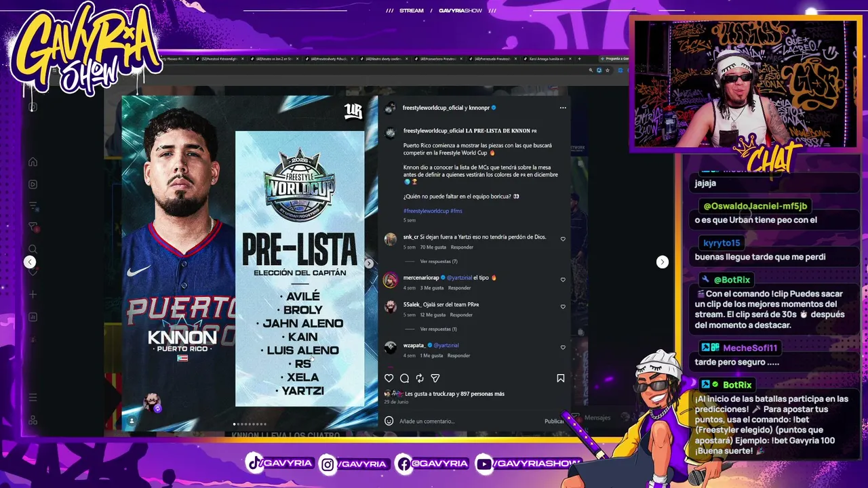Open direct messages icon in the sidebar
The width and height of the screenshot is (868, 488).
[x=33, y=226]
